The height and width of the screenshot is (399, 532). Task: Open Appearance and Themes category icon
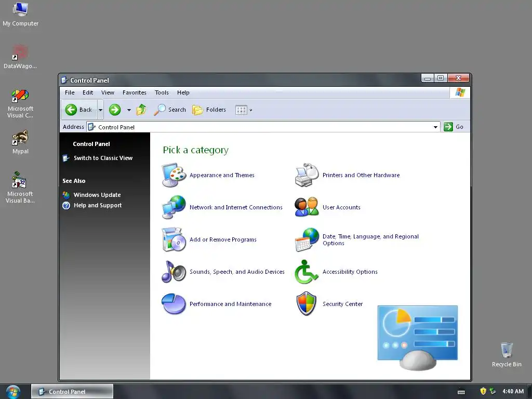click(174, 175)
